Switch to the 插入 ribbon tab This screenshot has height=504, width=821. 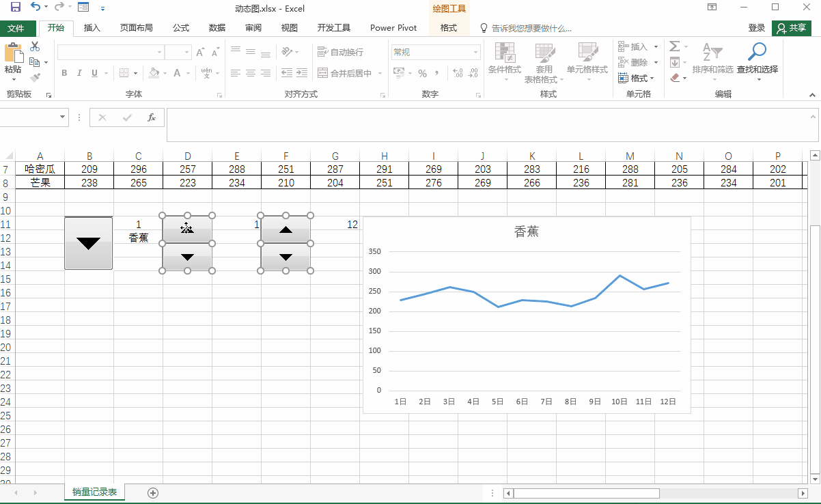pos(92,28)
